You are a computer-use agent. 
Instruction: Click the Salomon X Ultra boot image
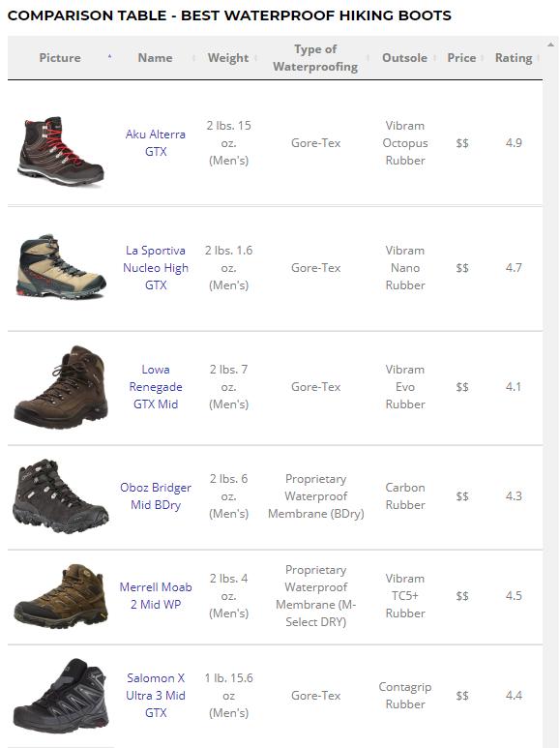[61, 696]
